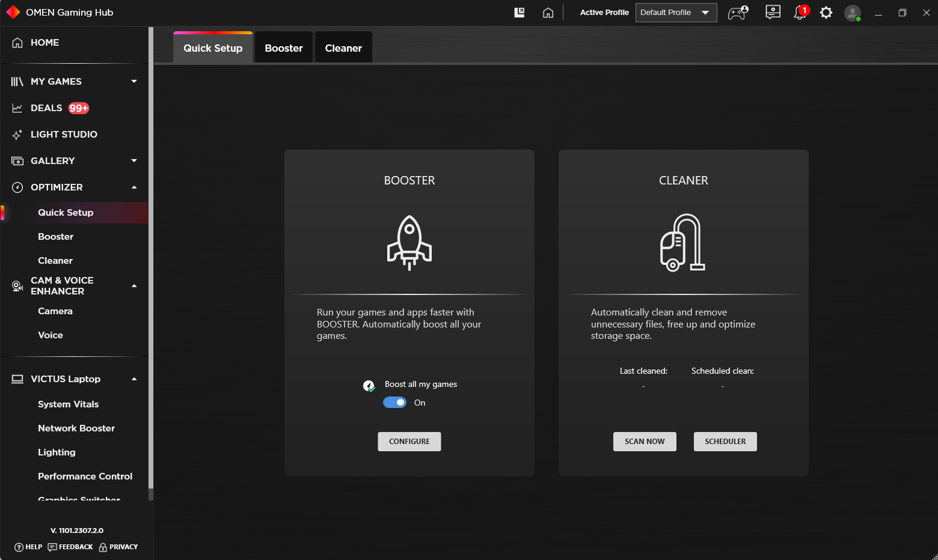Click the user avatar with green status dot
This screenshot has height=560, width=938.
(853, 13)
